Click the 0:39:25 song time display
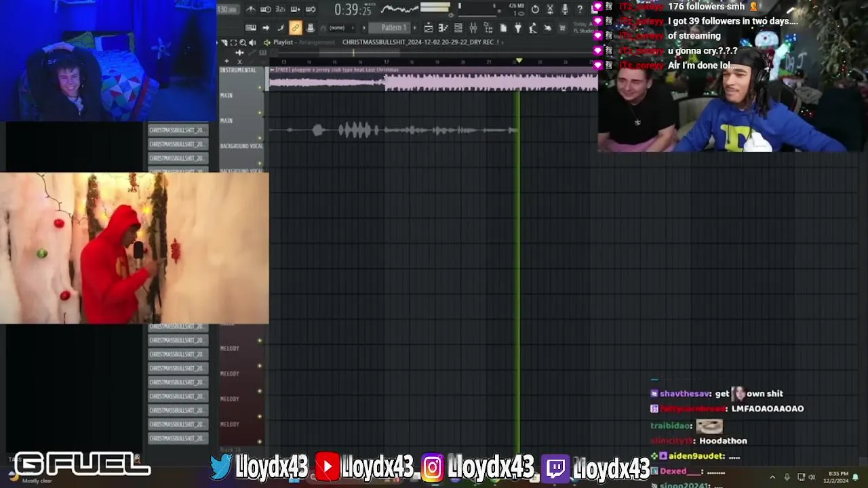The height and width of the screenshot is (488, 868). [353, 9]
